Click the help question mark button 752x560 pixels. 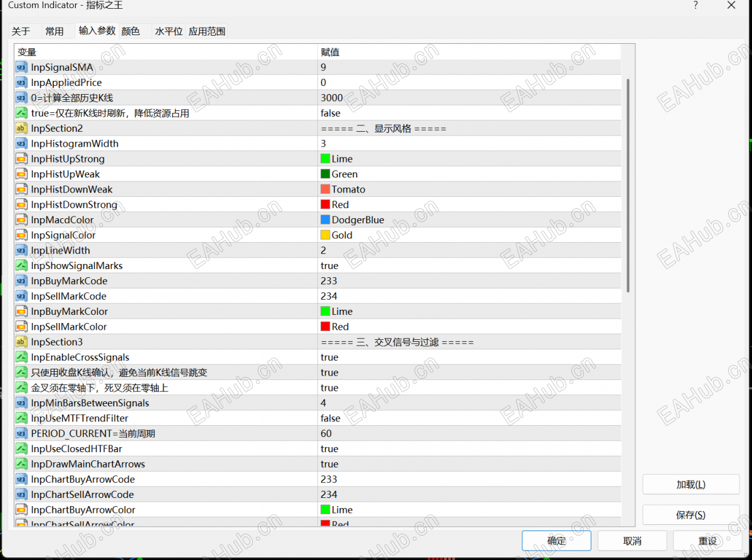point(696,5)
